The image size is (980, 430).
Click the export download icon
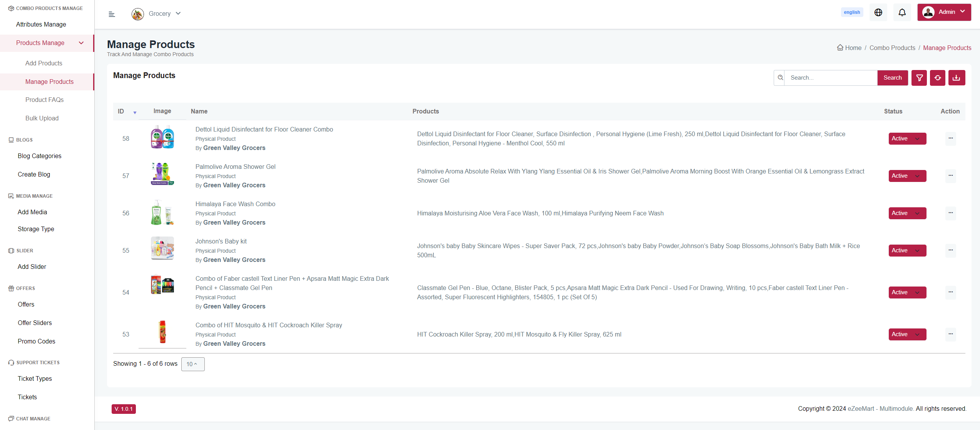[x=956, y=78]
